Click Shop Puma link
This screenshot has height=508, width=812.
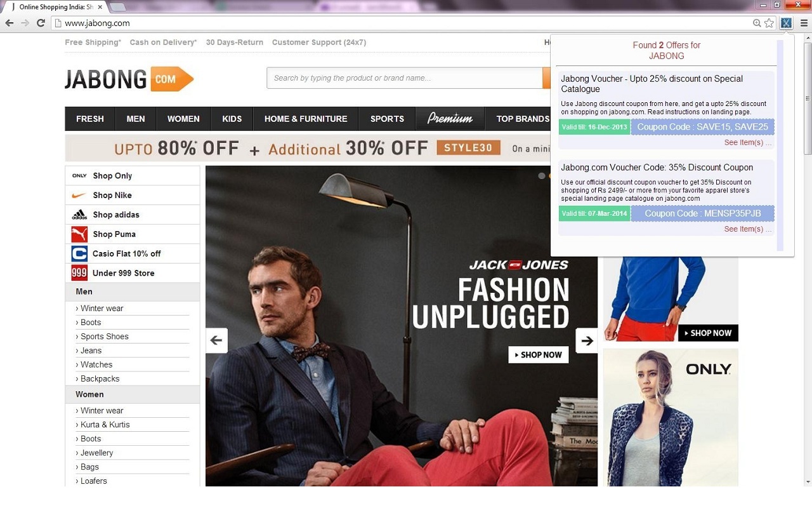coord(114,234)
